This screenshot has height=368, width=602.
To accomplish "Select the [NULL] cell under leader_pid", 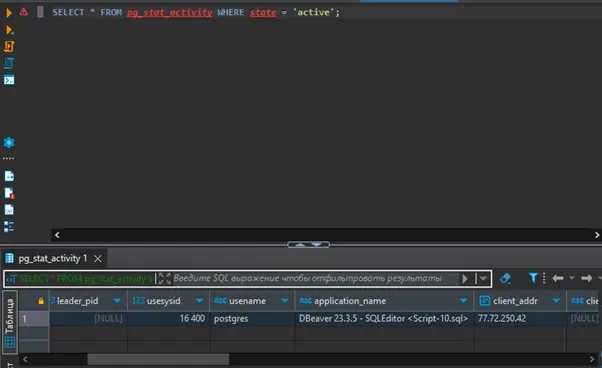I will tap(88, 318).
